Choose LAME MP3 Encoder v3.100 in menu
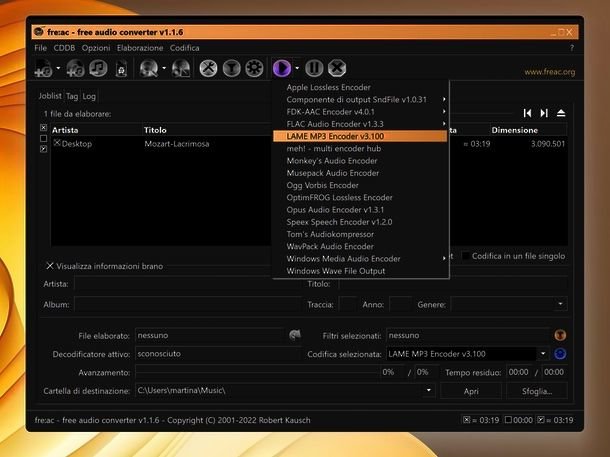610x457 pixels. click(361, 136)
